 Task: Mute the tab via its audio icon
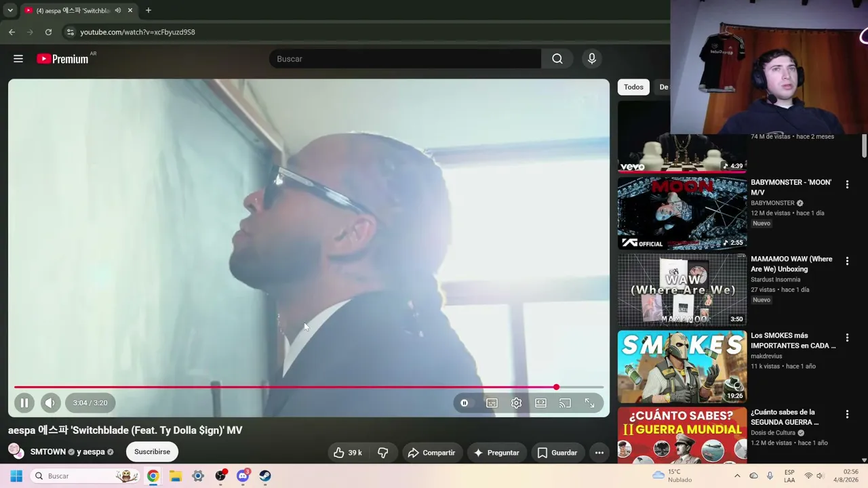pyautogui.click(x=118, y=10)
